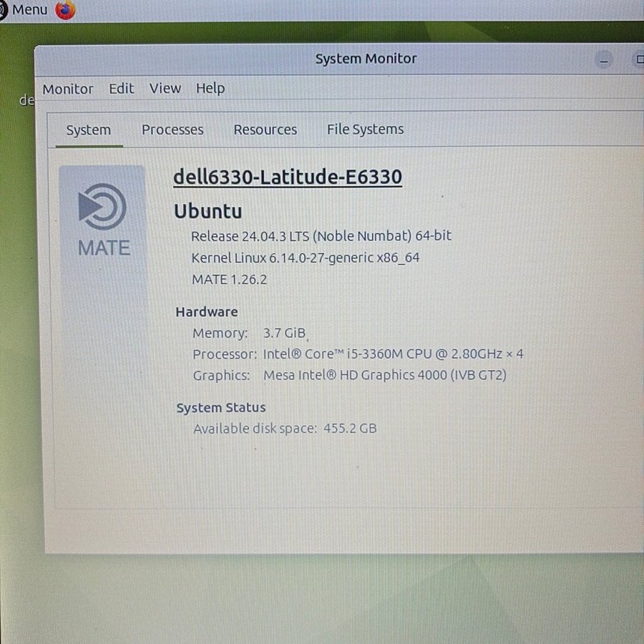
Task: Open the Help menu
Action: [x=210, y=89]
